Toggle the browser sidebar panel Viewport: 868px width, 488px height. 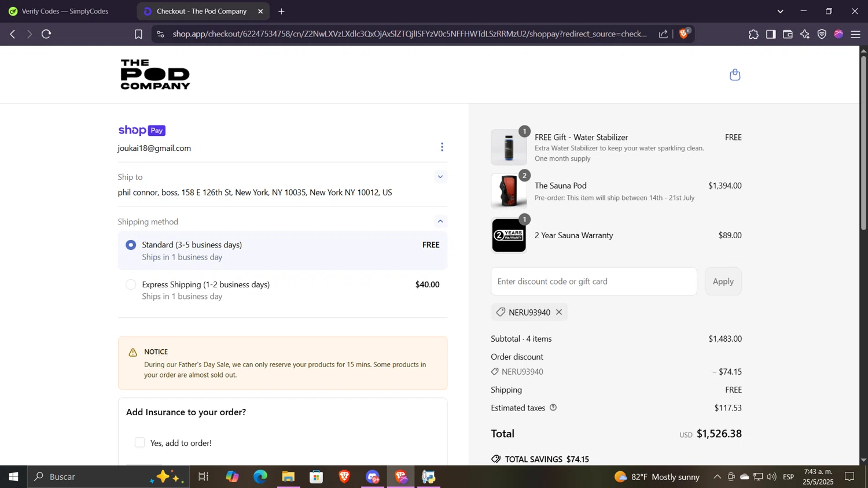[771, 34]
